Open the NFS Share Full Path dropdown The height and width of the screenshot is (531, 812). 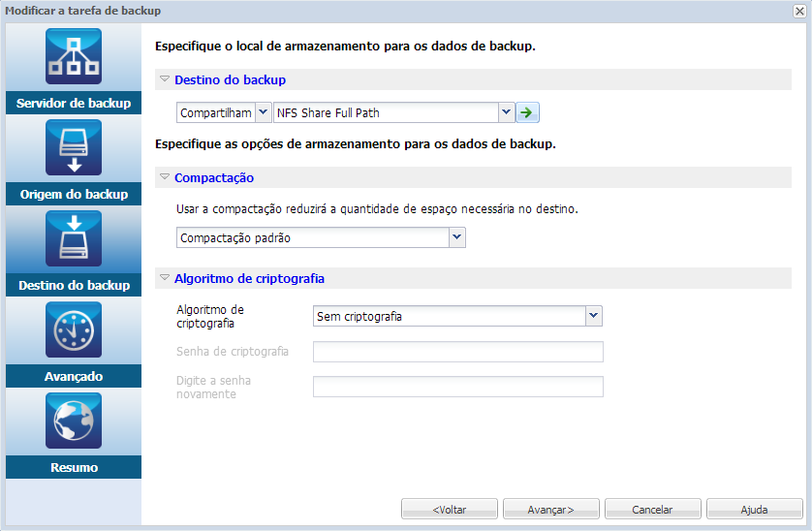click(x=505, y=112)
